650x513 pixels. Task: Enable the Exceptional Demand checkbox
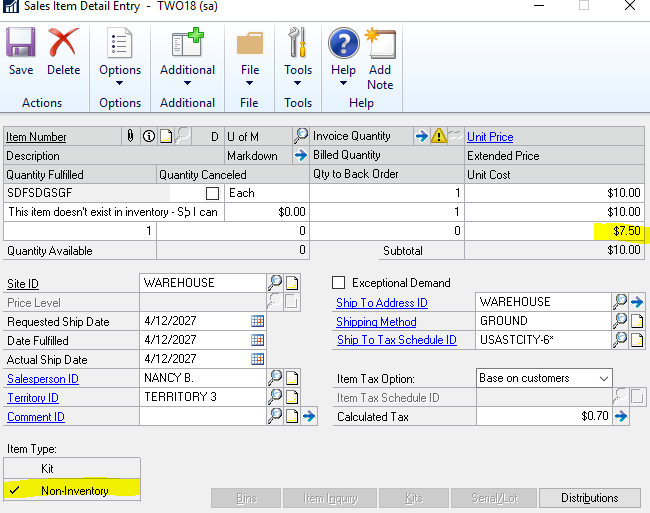338,283
